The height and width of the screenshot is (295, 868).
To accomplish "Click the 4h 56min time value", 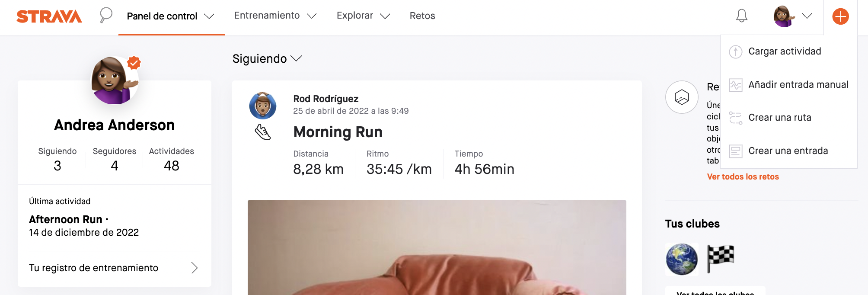I will [x=485, y=170].
